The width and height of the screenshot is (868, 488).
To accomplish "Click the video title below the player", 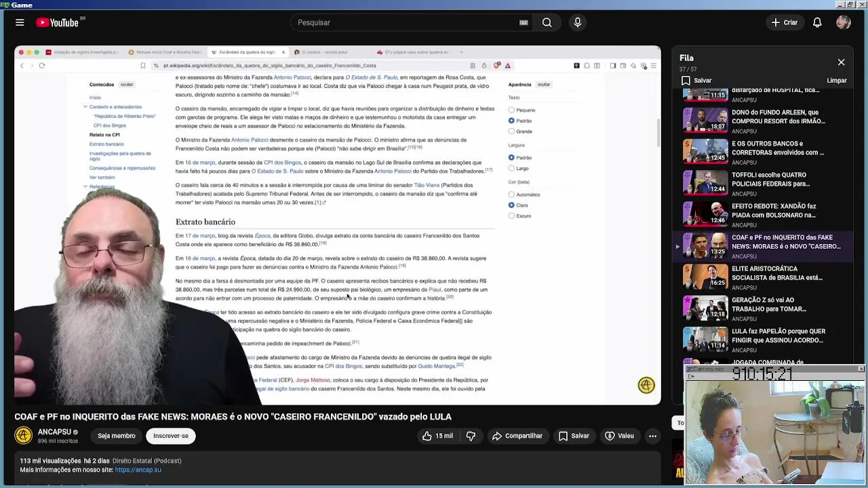I will click(233, 417).
